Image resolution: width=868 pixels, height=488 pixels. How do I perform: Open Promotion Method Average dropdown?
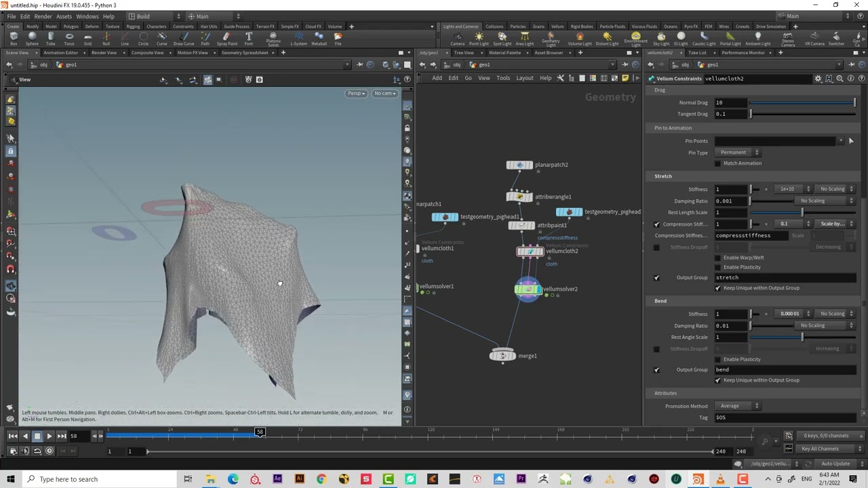tap(738, 406)
